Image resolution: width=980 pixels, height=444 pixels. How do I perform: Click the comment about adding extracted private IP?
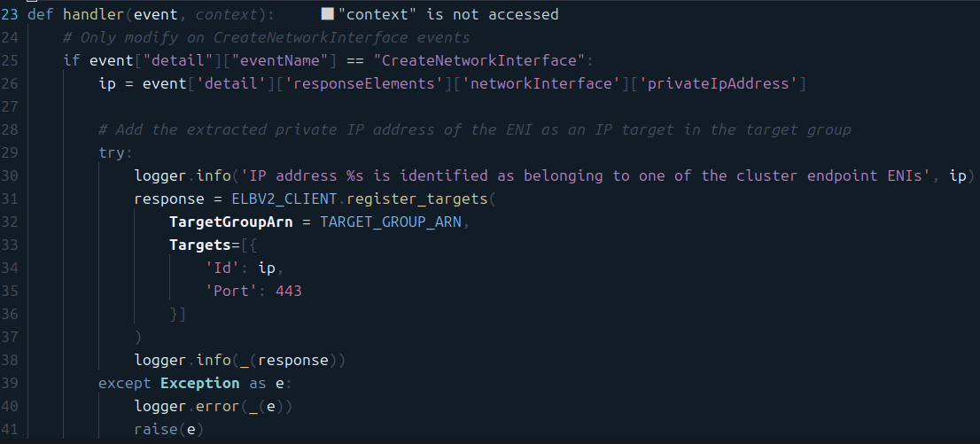pos(475,130)
